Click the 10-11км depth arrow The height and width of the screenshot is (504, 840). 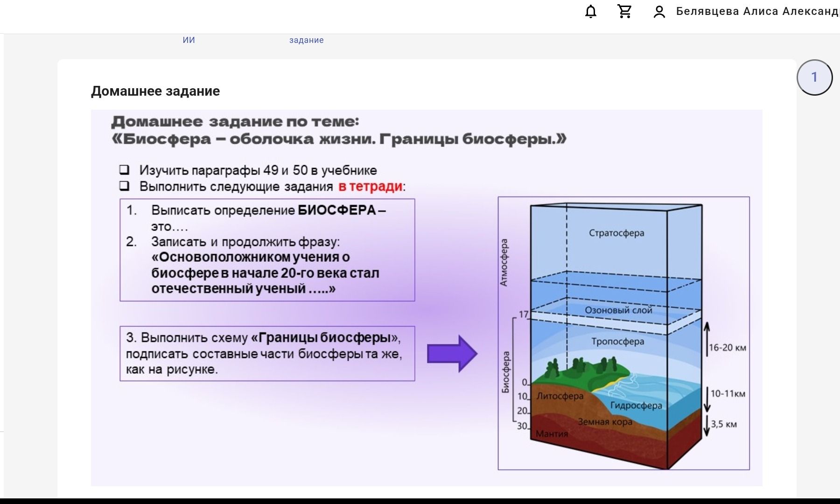coord(707,399)
